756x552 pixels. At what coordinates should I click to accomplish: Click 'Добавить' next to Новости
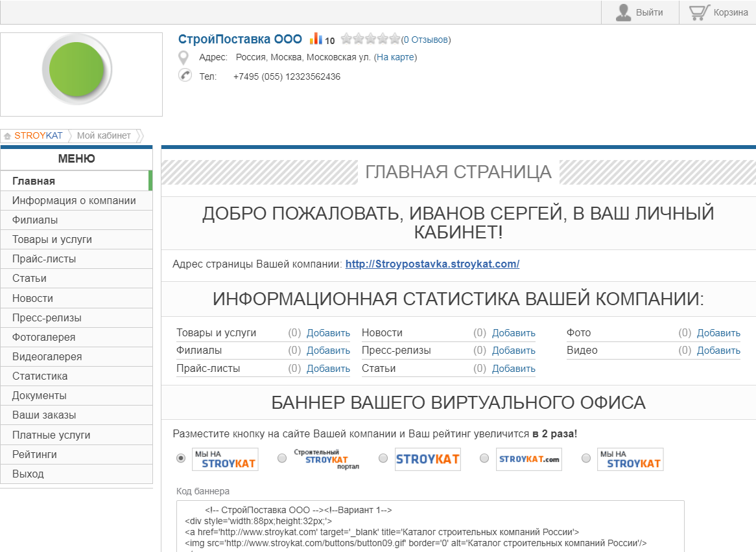coord(514,333)
